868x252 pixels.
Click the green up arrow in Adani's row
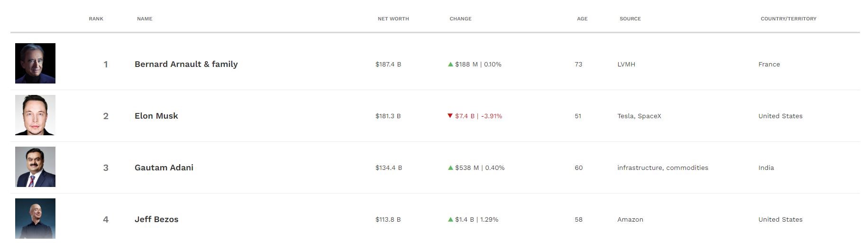450,168
